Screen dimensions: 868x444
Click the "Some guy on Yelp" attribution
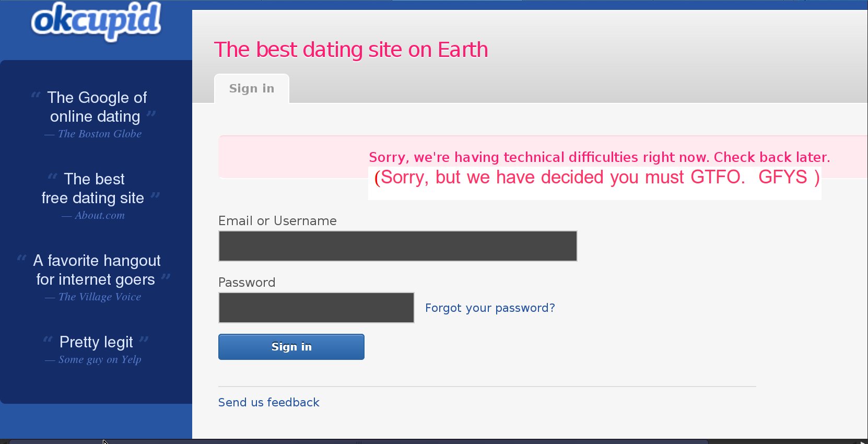click(99, 359)
